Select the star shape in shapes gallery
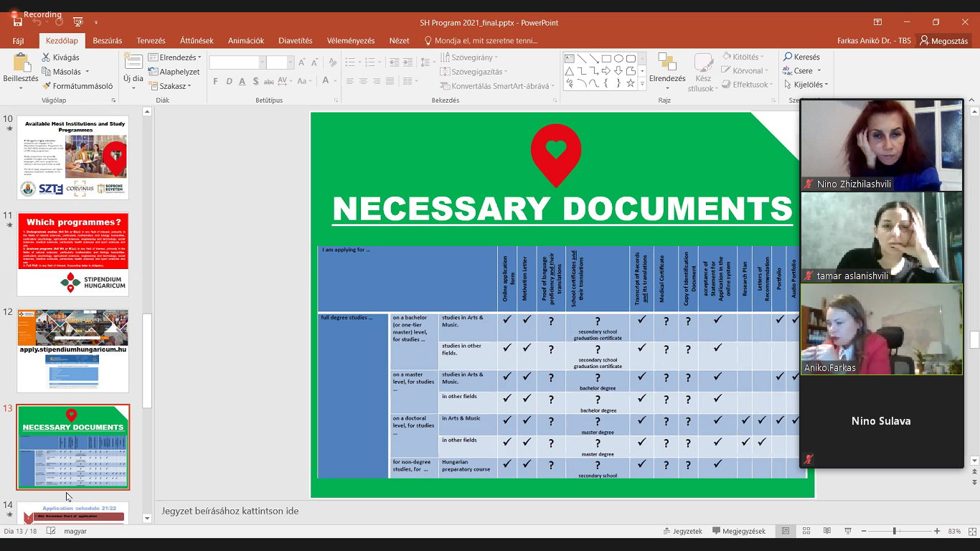 pyautogui.click(x=631, y=83)
